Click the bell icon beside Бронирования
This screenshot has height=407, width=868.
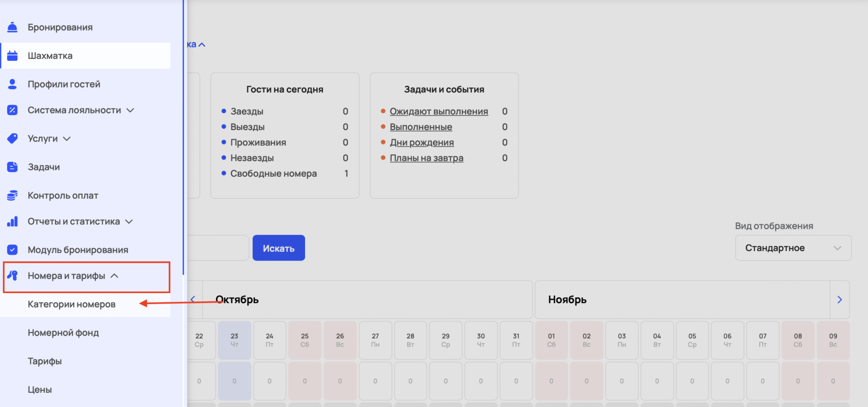click(12, 27)
